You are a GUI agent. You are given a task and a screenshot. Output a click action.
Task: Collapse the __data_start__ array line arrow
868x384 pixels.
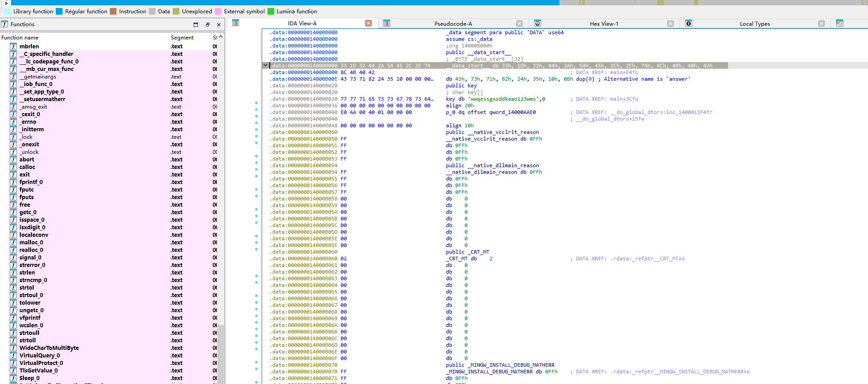[265, 66]
